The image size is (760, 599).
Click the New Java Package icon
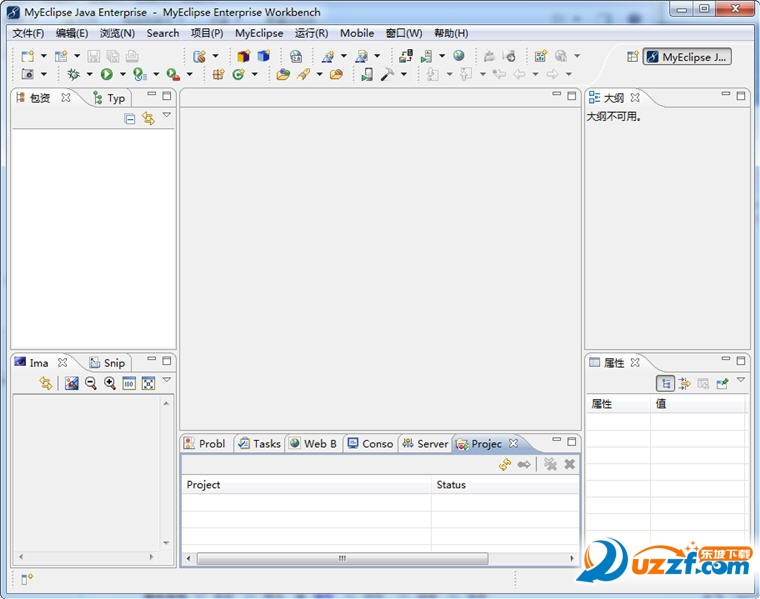(x=218, y=74)
